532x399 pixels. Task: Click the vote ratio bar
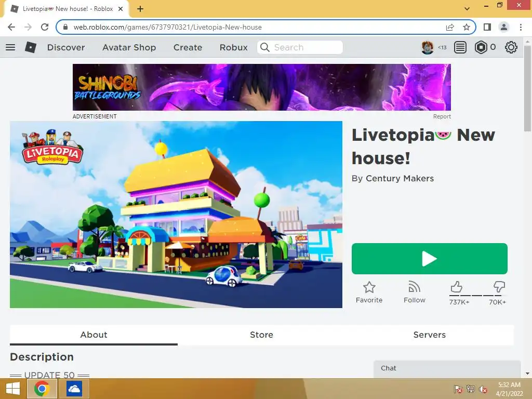[478, 296]
